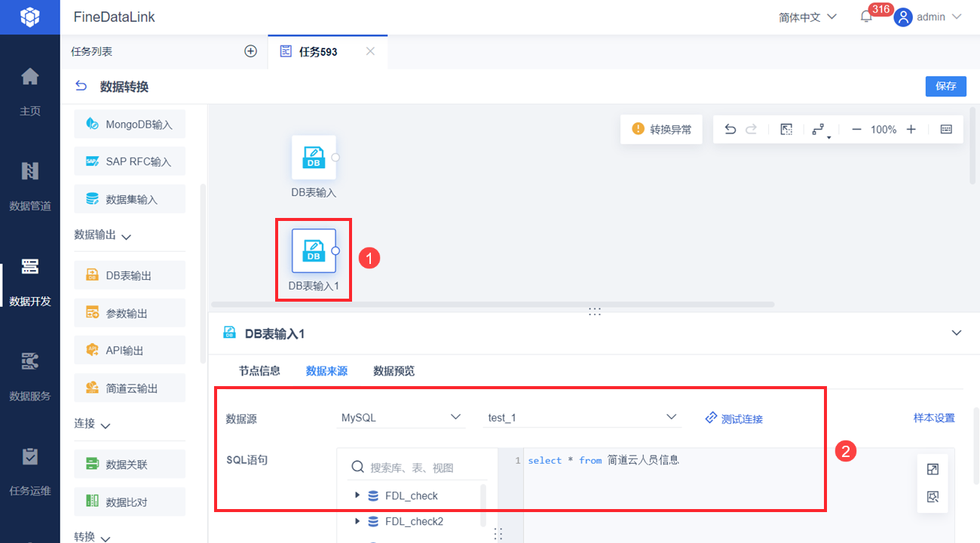Choose the SAP RFC输入 operator
The width and height of the screenshot is (980, 543).
coord(130,161)
